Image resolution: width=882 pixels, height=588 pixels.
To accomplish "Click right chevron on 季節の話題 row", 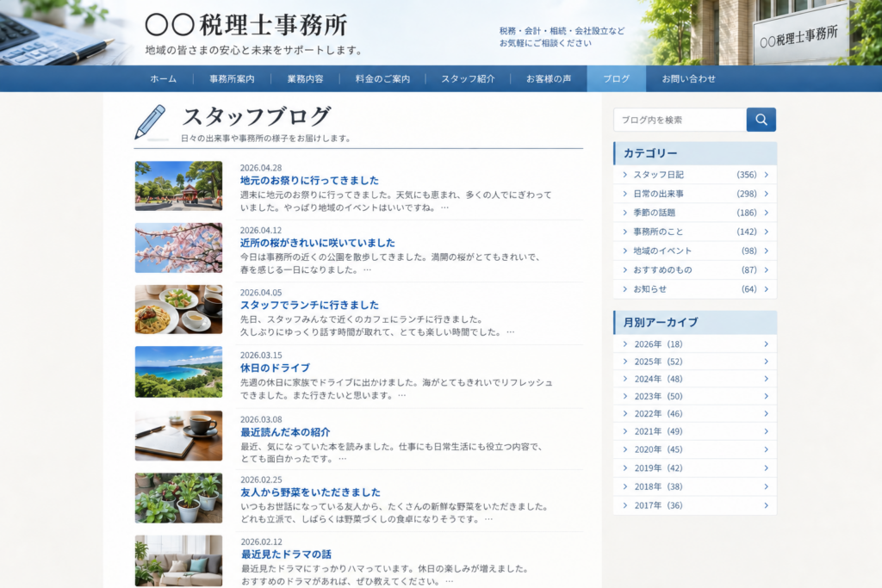I will coord(766,213).
